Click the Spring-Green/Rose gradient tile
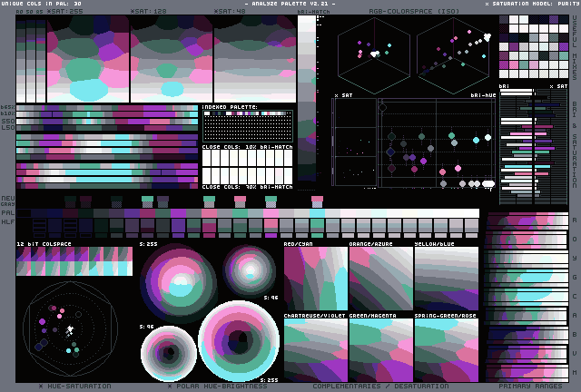581x392 pixels. click(x=446, y=349)
